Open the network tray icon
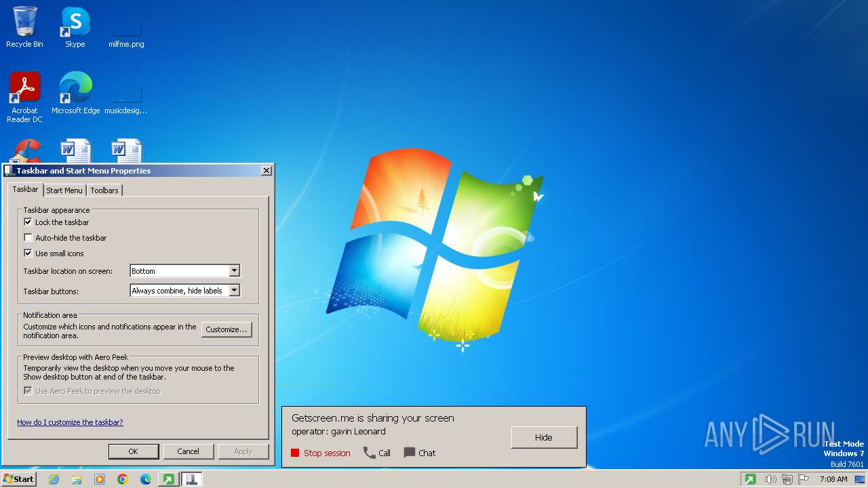The height and width of the screenshot is (488, 868). click(x=788, y=479)
